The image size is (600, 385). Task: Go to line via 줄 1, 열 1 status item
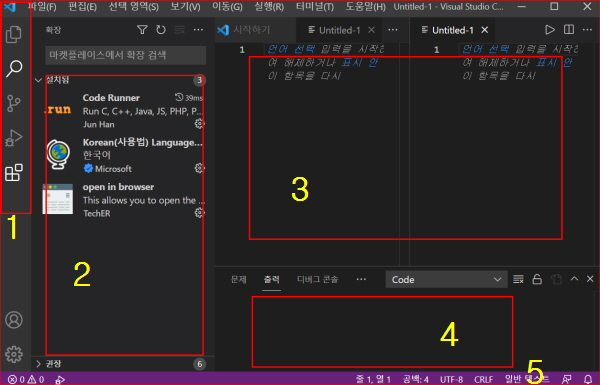(373, 379)
